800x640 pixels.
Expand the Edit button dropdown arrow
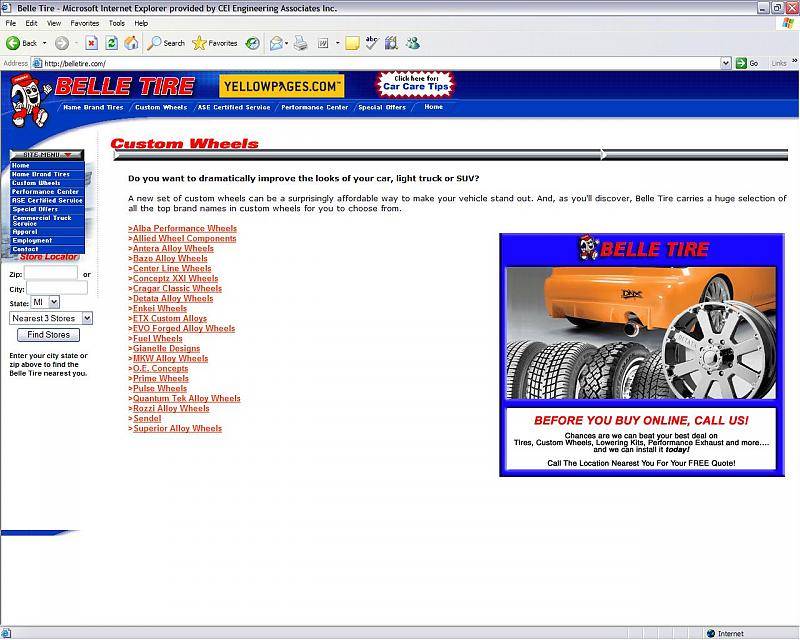point(337,43)
